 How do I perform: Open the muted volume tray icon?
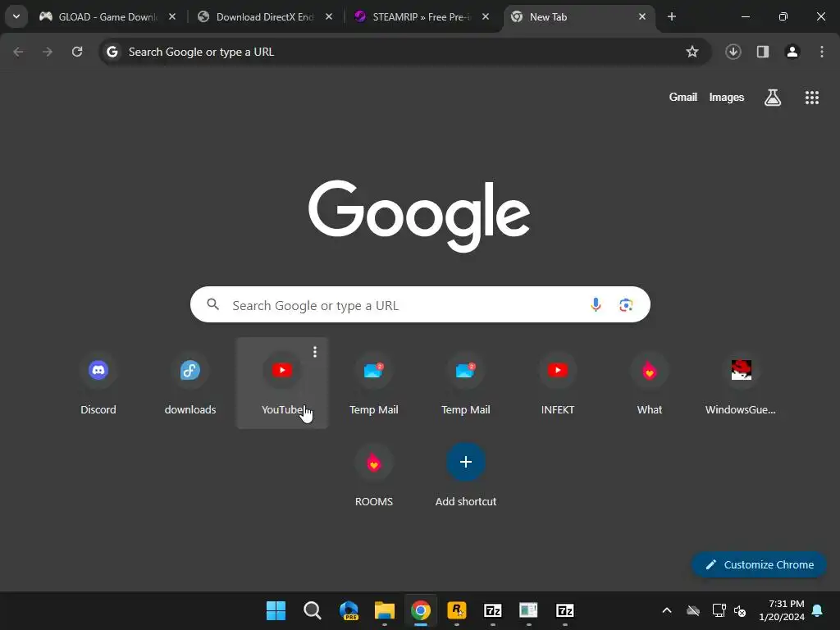pyautogui.click(x=741, y=610)
